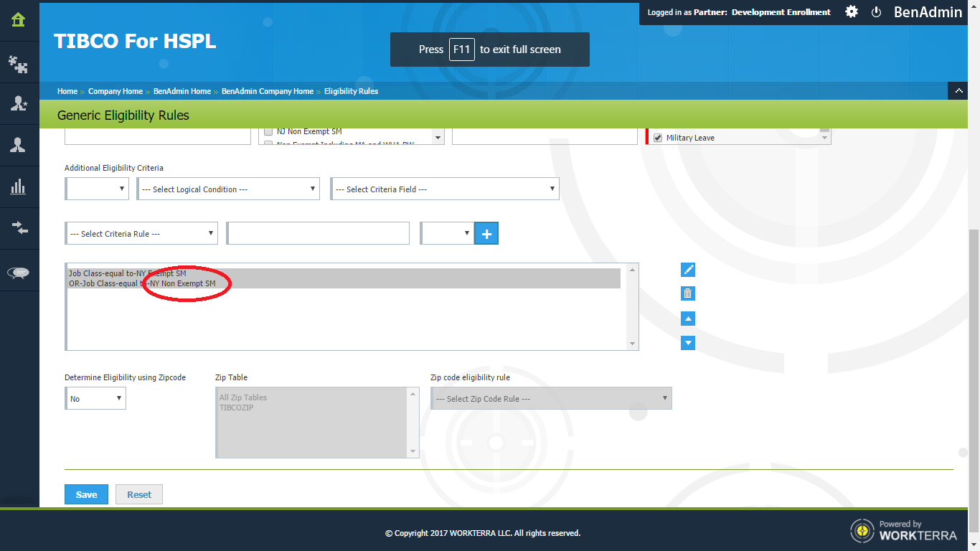980x551 pixels.
Task: Click the Eligibility Rules breadcrumb
Action: pos(351,91)
